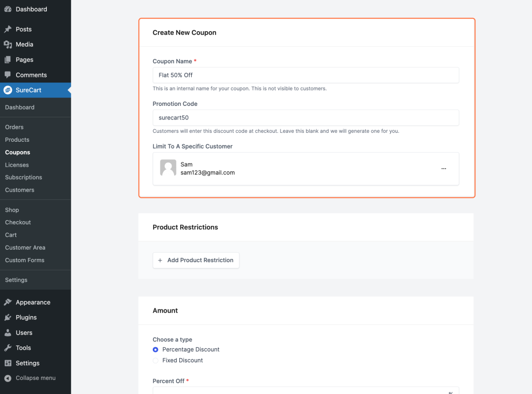Select the Percentage Discount radio button

point(155,350)
